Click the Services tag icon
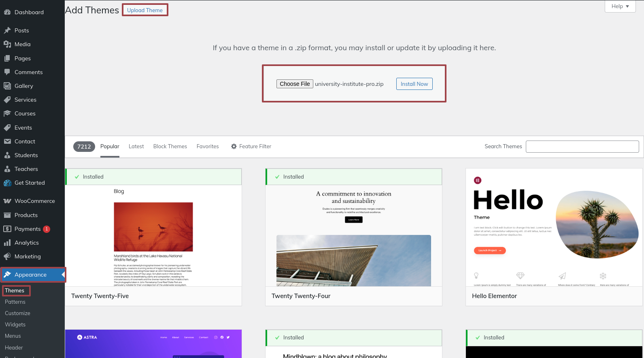This screenshot has height=358, width=644. [x=7, y=100]
